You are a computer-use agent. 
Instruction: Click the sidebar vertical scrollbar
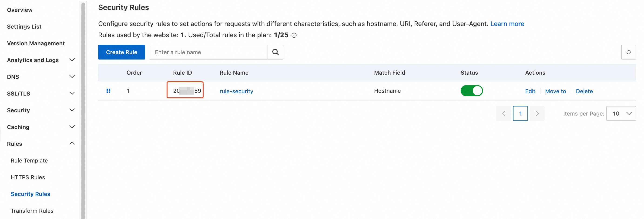pos(83,110)
